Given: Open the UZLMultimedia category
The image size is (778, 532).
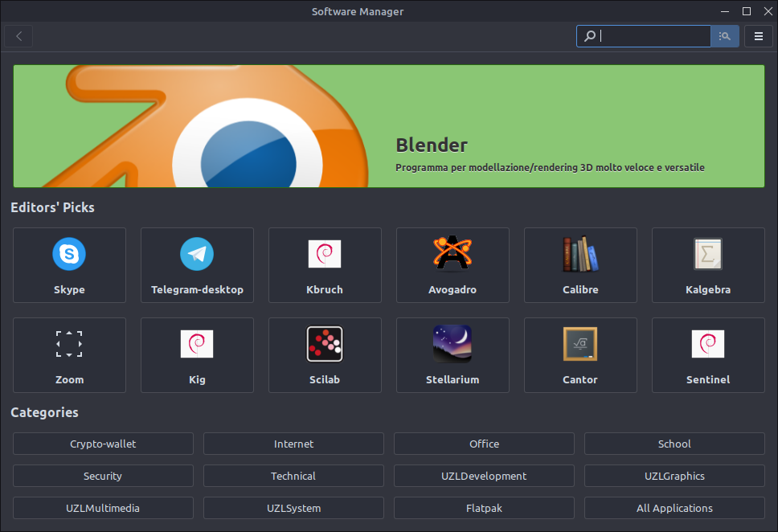Looking at the screenshot, I should [x=103, y=508].
